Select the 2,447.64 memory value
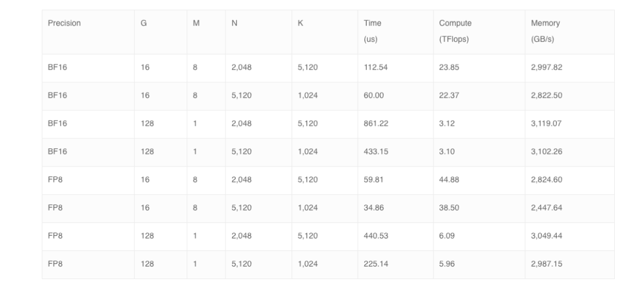Screen dimensions: 644x294 click(x=546, y=208)
